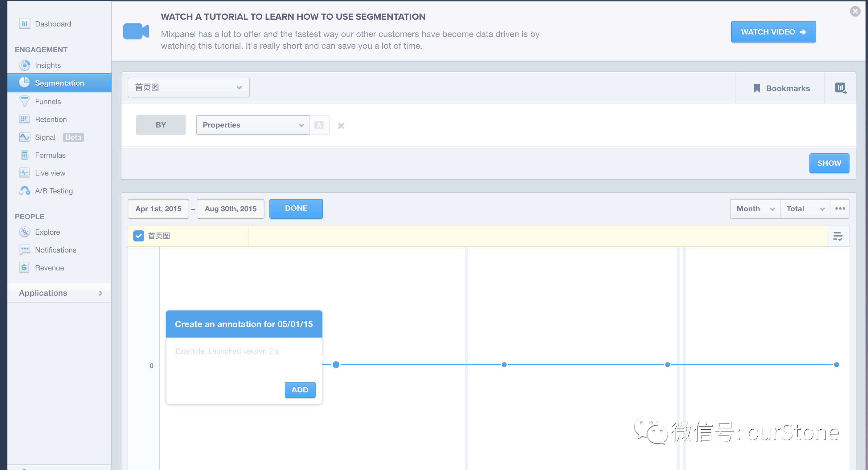This screenshot has height=470, width=868.
Task: Click the add-to-dashboard icon beside Bookmarks
Action: (841, 88)
